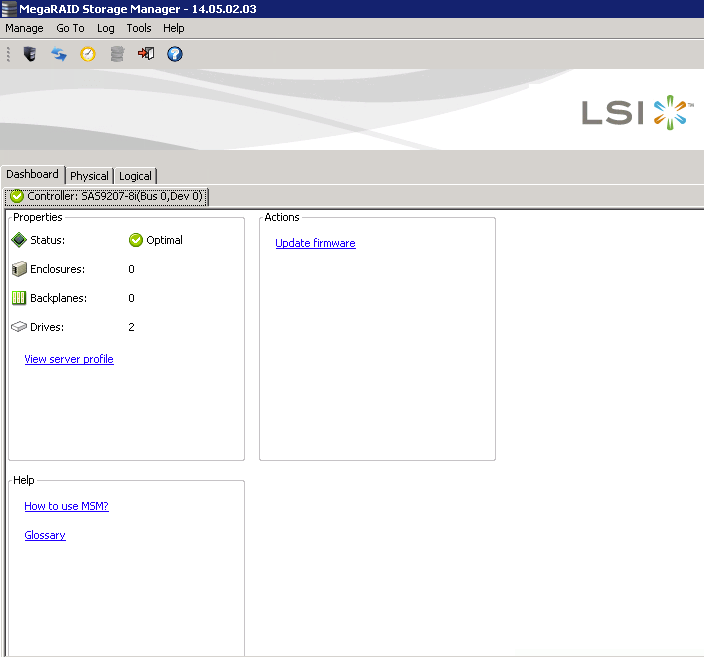
Task: Open the View server profile link
Action: point(69,359)
